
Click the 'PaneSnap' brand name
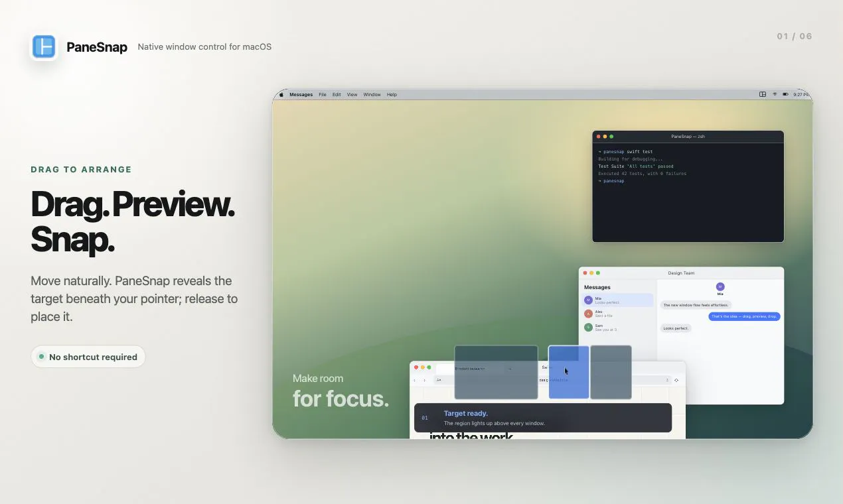click(97, 47)
